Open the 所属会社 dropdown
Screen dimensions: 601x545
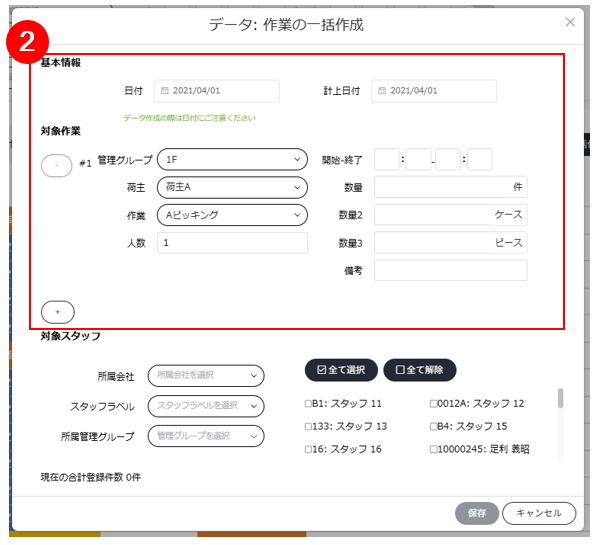click(x=206, y=376)
